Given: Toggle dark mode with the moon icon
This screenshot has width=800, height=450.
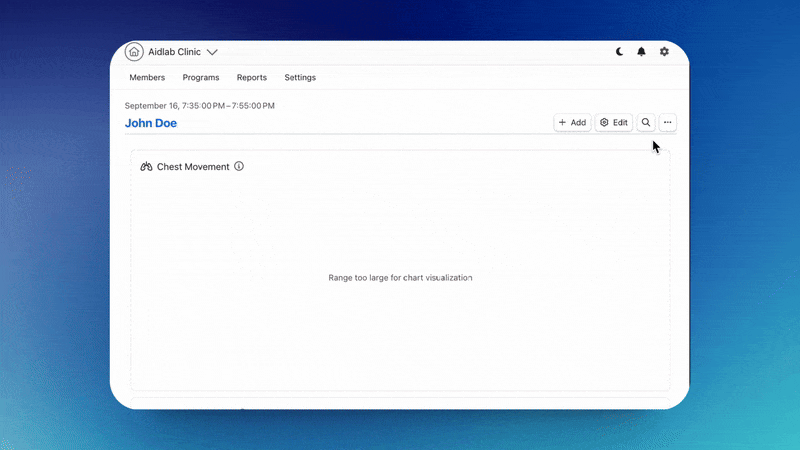Looking at the screenshot, I should pos(620,52).
